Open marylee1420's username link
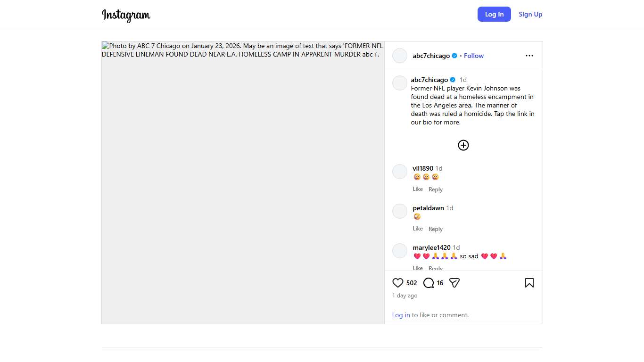644x362 pixels. (431, 247)
